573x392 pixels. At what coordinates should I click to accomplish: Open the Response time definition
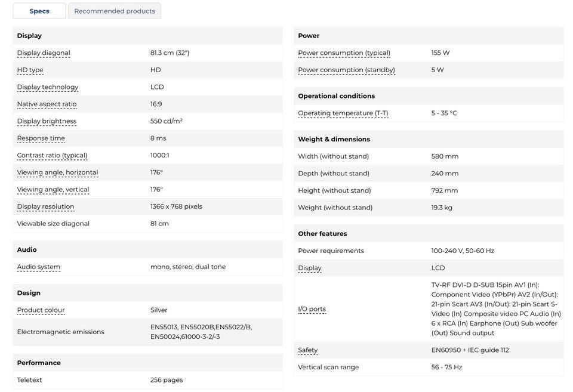41,138
